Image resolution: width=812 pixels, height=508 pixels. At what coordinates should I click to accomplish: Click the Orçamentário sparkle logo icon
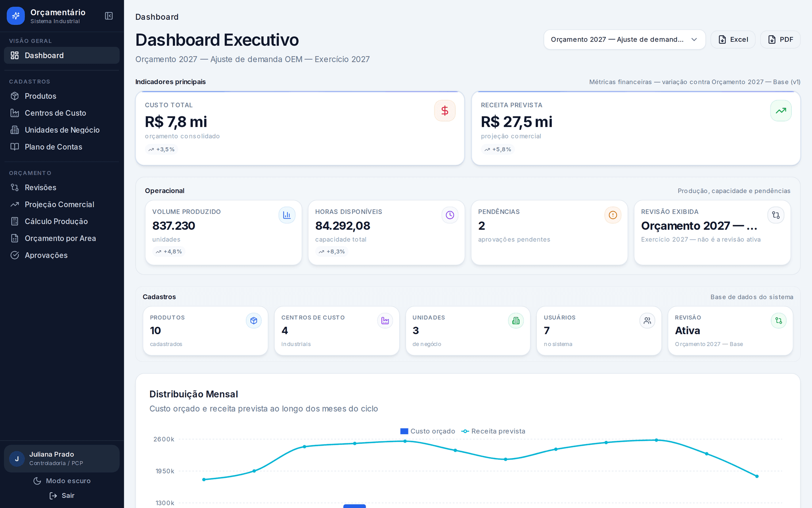click(x=16, y=16)
